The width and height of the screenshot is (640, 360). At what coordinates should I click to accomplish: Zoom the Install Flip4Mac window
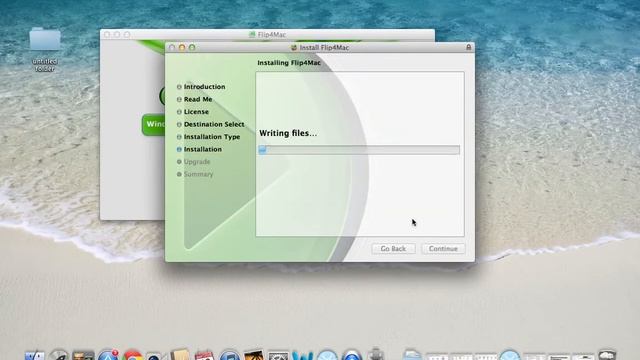point(192,48)
